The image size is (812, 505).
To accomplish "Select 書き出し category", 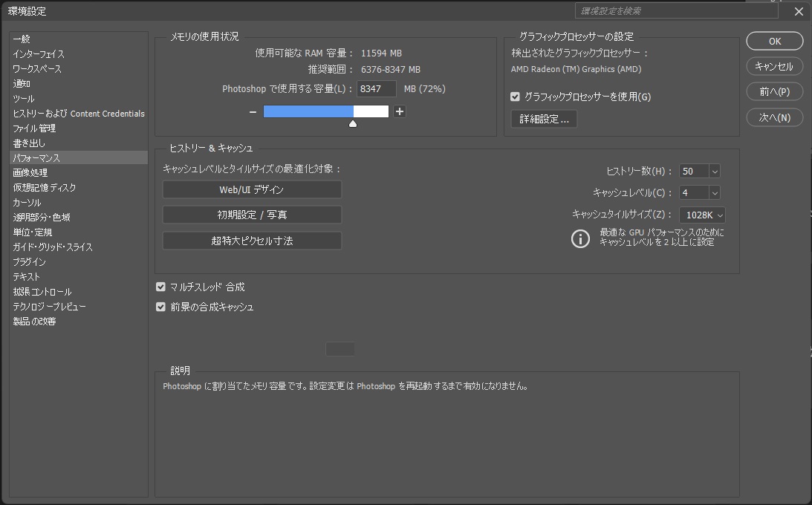I will point(79,143).
